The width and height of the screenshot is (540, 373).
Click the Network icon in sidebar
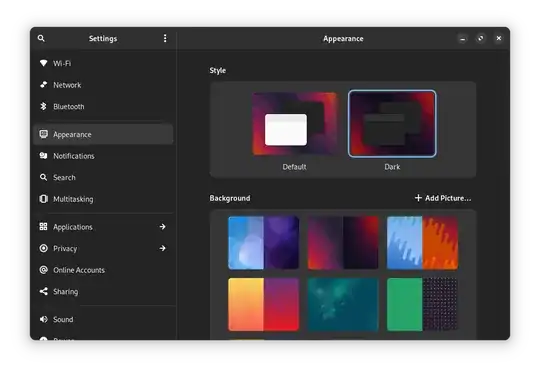click(x=43, y=85)
